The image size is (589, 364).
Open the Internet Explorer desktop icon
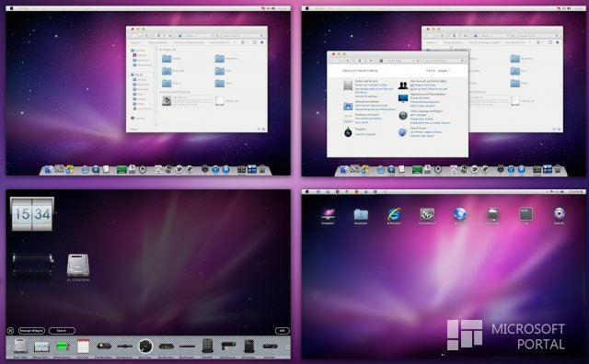point(394,215)
